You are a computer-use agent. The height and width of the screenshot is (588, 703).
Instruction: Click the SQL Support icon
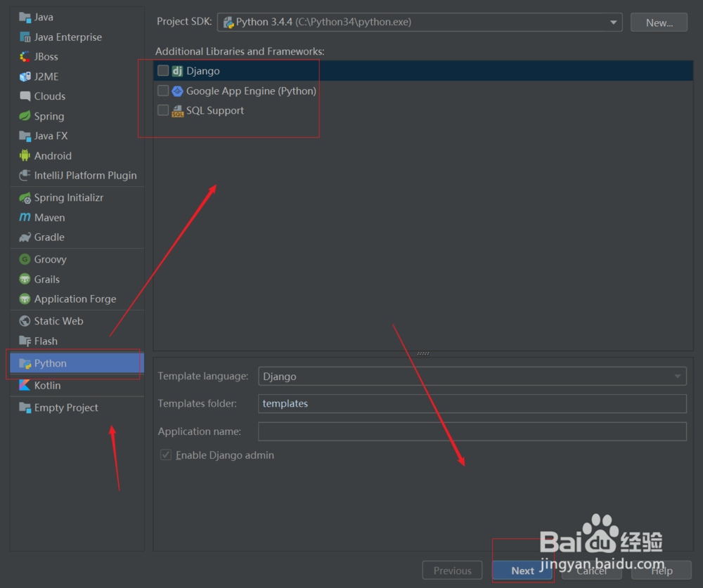click(x=178, y=111)
